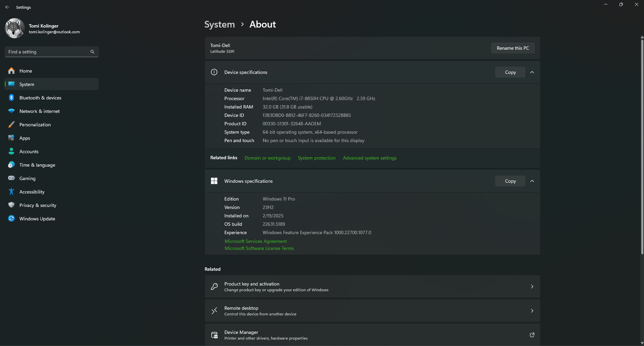Click the Accounts person icon
This screenshot has width=644, height=346.
coord(11,151)
